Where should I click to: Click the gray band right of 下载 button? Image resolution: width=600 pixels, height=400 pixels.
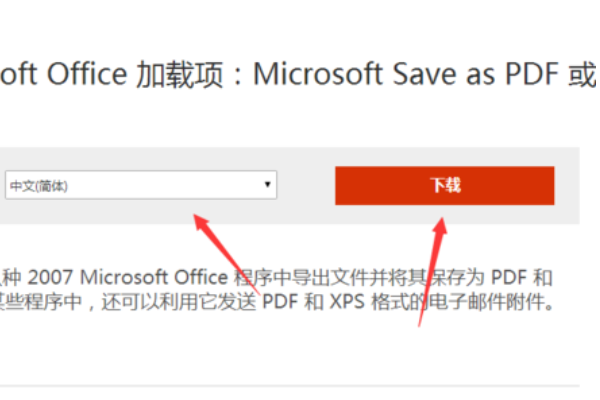click(x=567, y=186)
